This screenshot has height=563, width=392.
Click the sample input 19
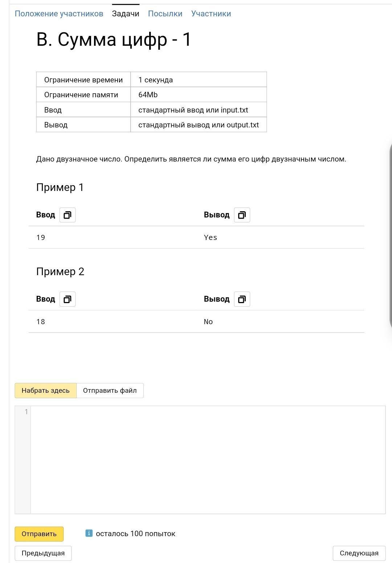pos(41,237)
